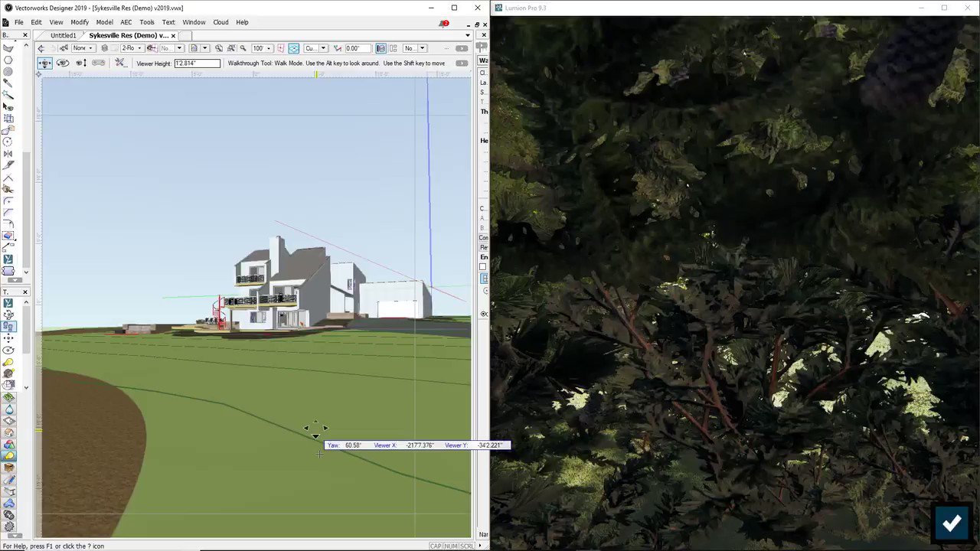Open the saved views 'No...' dropdown
The height and width of the screenshot is (551, 980).
(171, 48)
